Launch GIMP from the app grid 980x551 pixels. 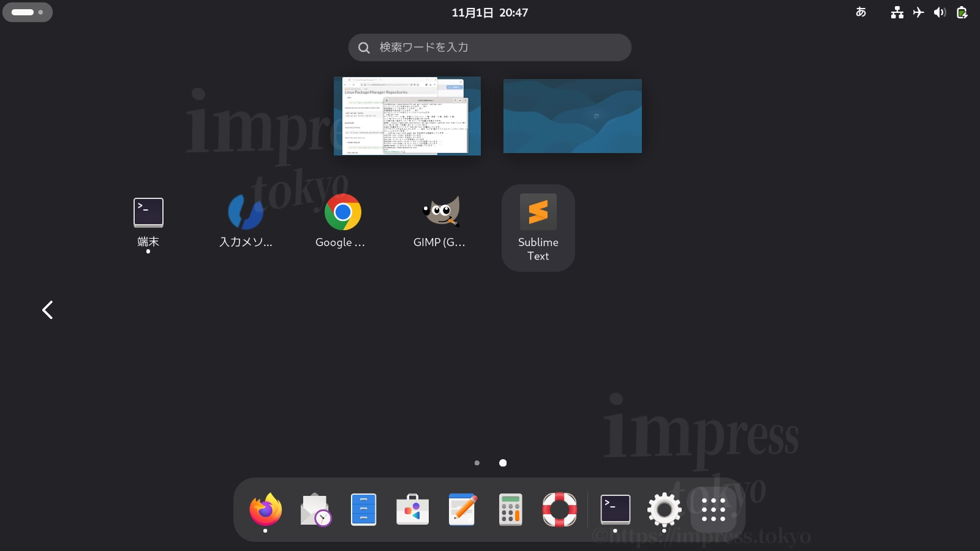coord(440,212)
